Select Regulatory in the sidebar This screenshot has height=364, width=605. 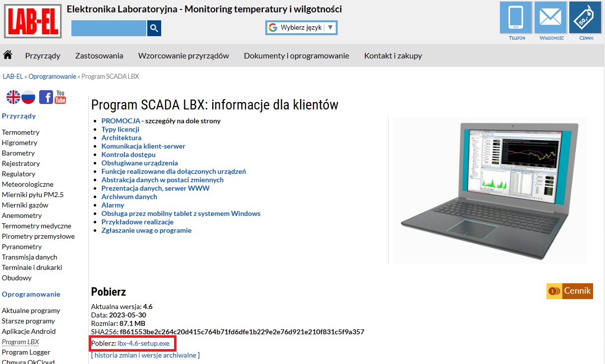click(x=19, y=174)
